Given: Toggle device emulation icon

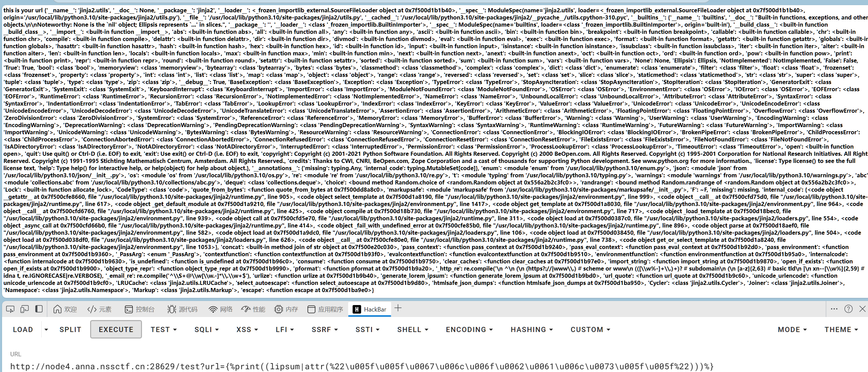Looking at the screenshot, I should pos(25,309).
